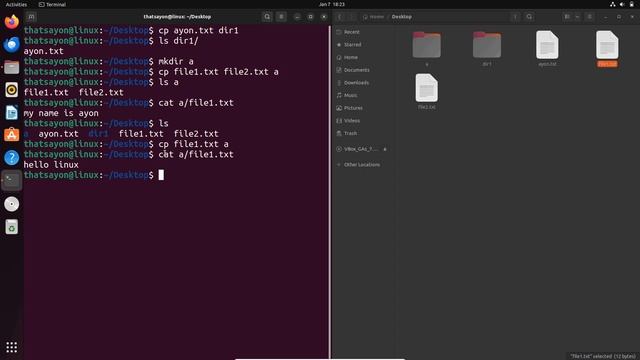
Task: Open the Terminal app menu in the top bar
Action: (x=52, y=4)
